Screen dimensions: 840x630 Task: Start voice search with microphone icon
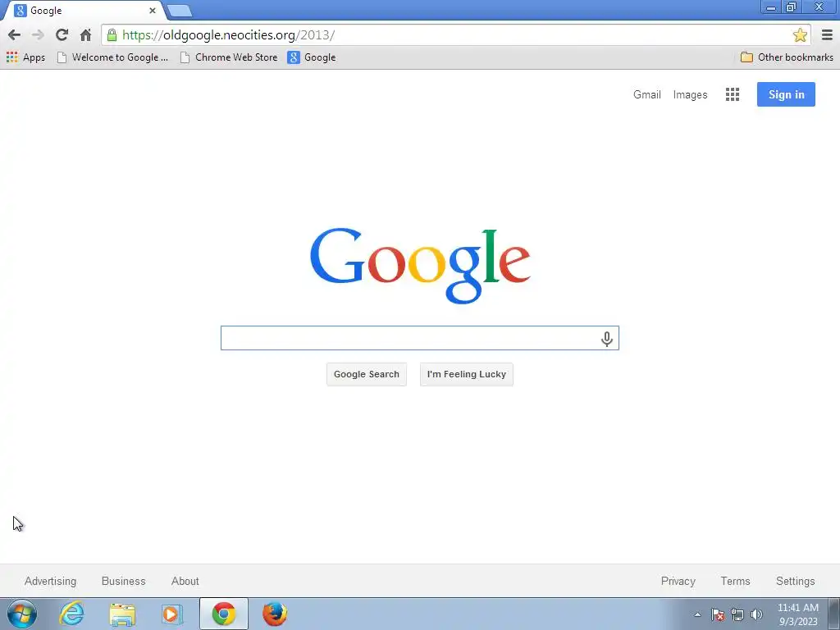(x=606, y=339)
